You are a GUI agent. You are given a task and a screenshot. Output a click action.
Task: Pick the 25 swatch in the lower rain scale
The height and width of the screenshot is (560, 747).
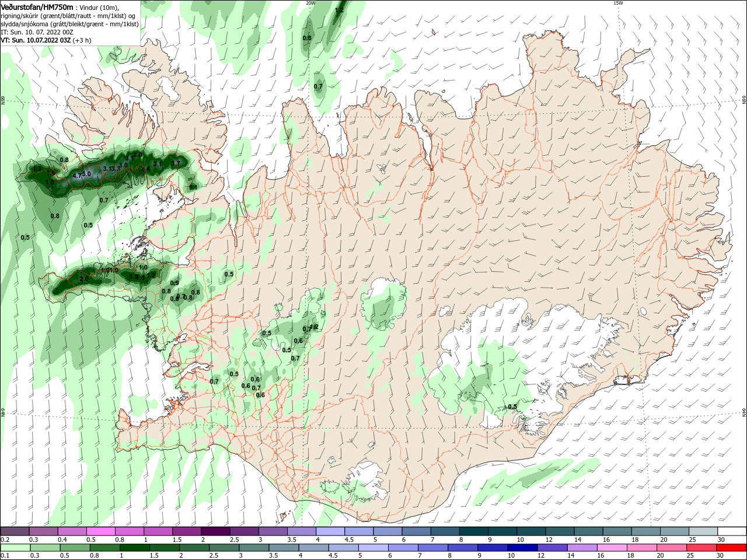tap(701, 548)
